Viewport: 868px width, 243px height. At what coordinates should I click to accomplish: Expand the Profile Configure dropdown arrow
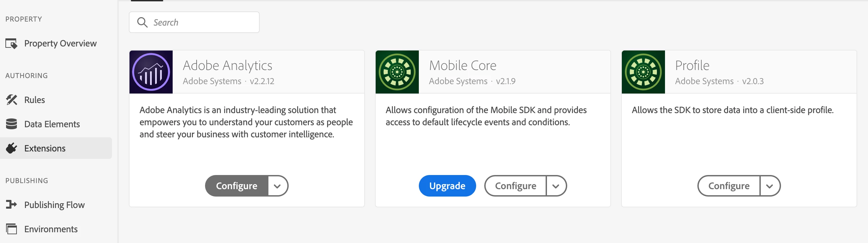(x=770, y=186)
